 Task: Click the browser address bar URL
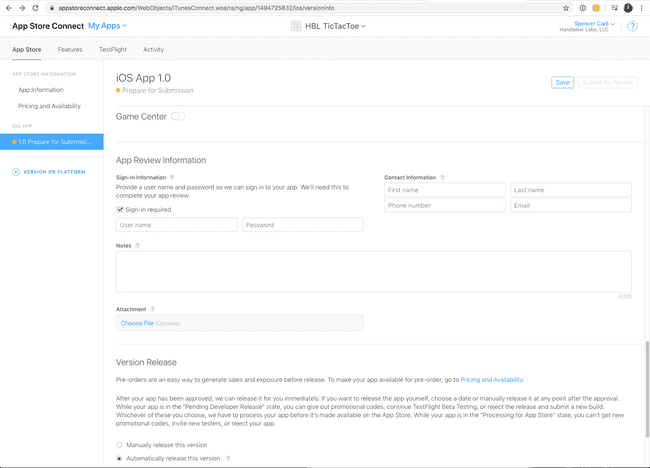tap(196, 8)
